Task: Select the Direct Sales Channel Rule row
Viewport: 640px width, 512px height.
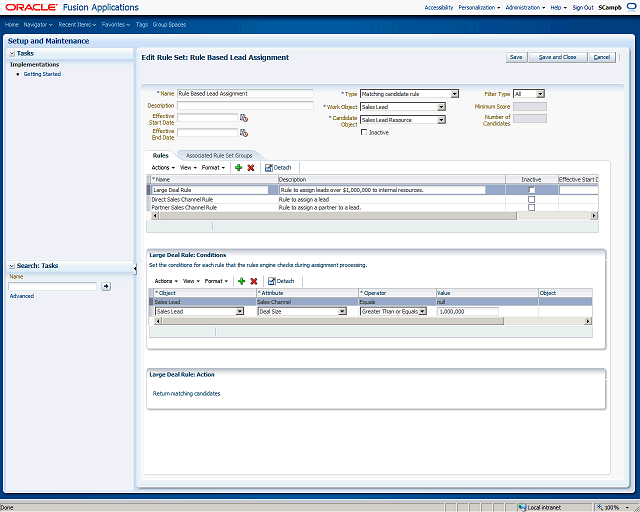Action: [372, 199]
